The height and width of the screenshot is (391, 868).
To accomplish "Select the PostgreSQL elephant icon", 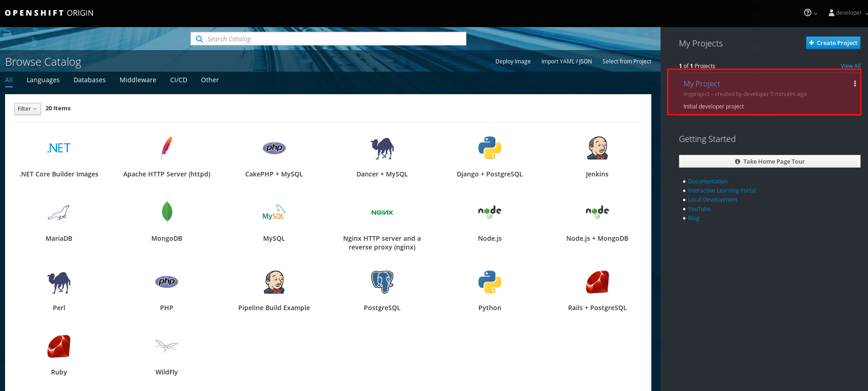I will 382,282.
